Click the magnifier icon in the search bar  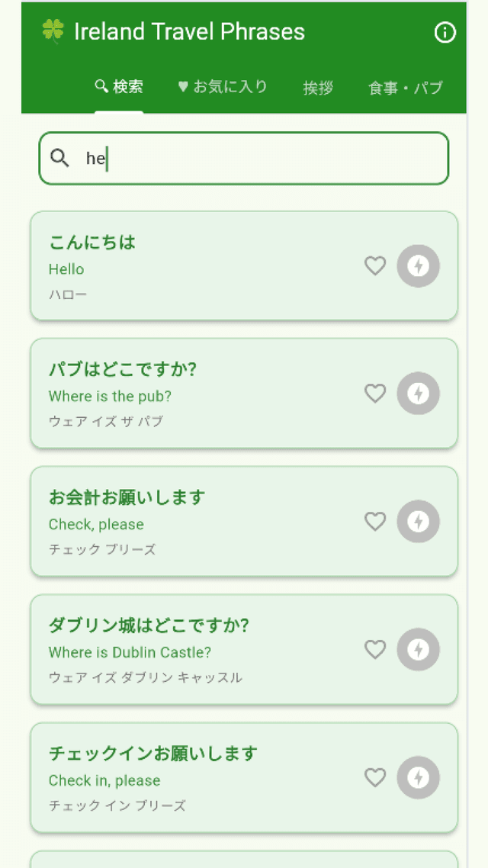coord(60,158)
